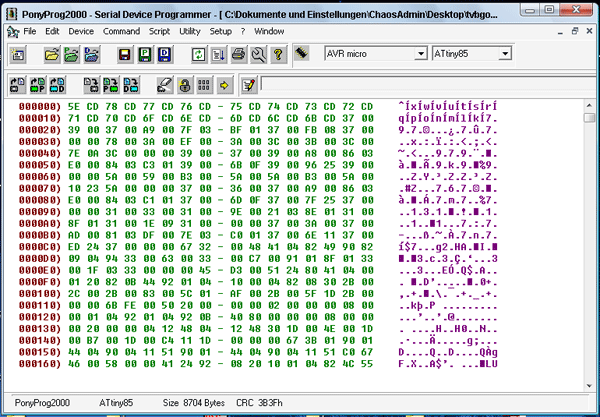600x417 pixels.
Task: Open program (FLASH) file with the green folder icon
Action: click(72, 55)
